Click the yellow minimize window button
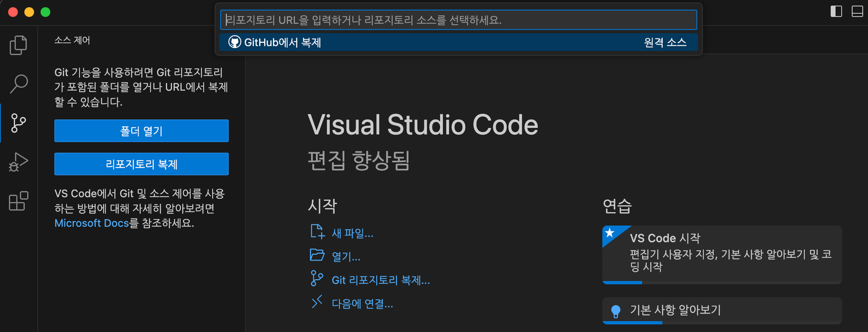The width and height of the screenshot is (868, 332). pyautogui.click(x=29, y=12)
